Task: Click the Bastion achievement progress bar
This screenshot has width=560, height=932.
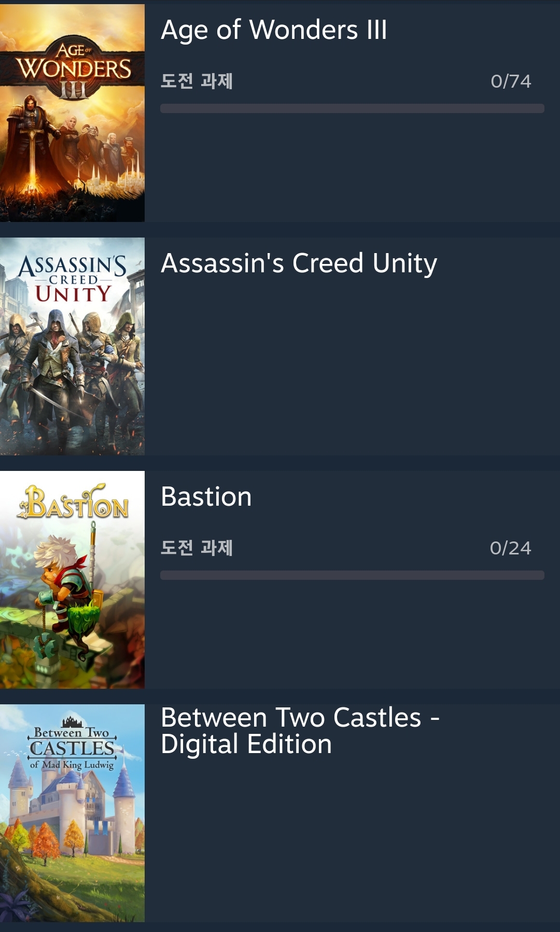Action: tap(352, 575)
